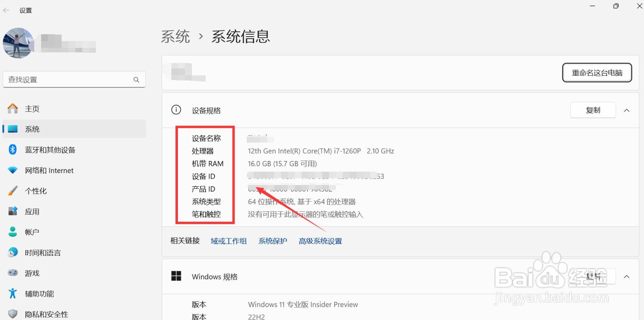Click the 12th Gen Intel processor value
This screenshot has width=644, height=320.
[321, 151]
